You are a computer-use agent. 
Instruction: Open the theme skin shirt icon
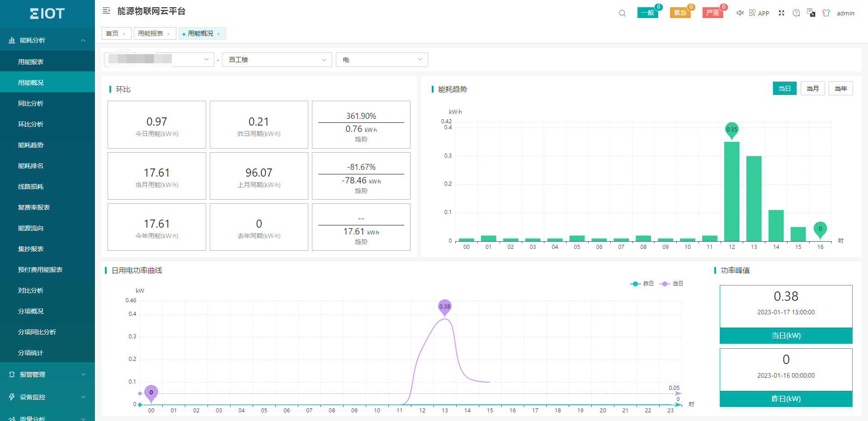pyautogui.click(x=826, y=13)
